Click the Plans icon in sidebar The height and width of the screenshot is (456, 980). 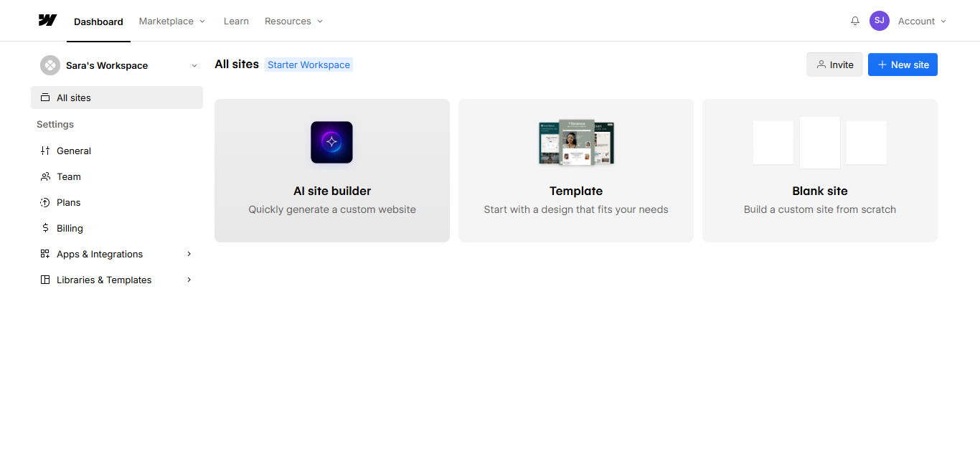pyautogui.click(x=45, y=202)
